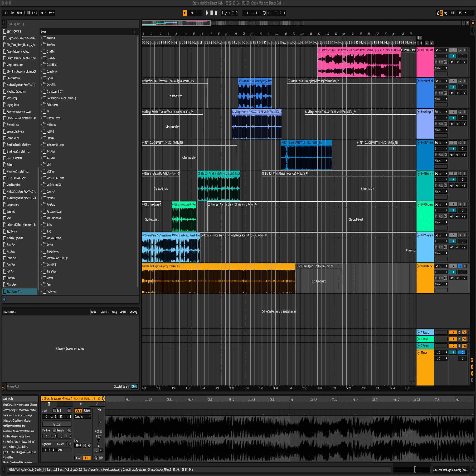Collapse track 3 Village People with fold arrow
Screen dimensions: 476x476
click(x=418, y=112)
